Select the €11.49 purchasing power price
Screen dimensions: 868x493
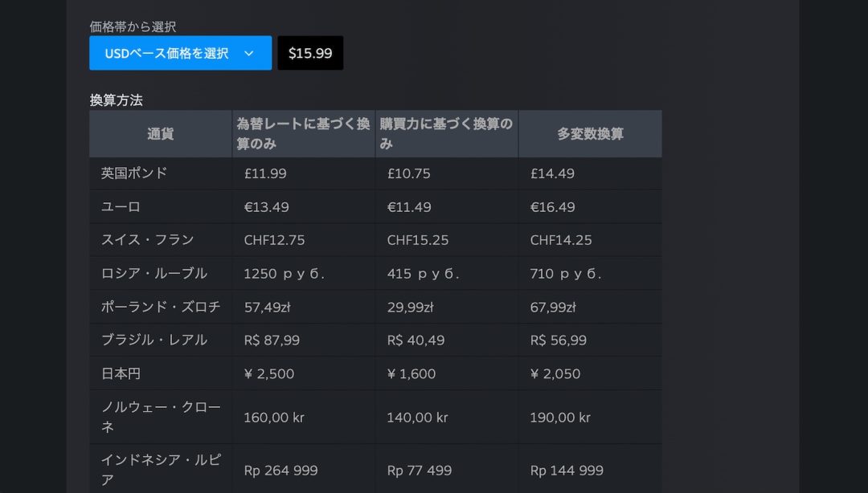[x=409, y=207]
